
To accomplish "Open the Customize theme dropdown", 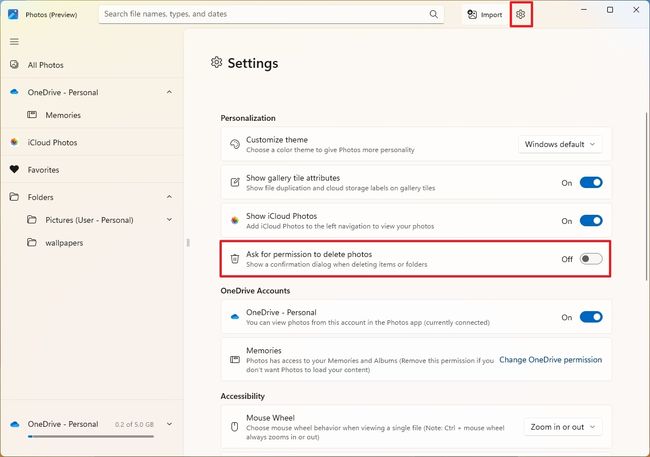I will point(560,144).
